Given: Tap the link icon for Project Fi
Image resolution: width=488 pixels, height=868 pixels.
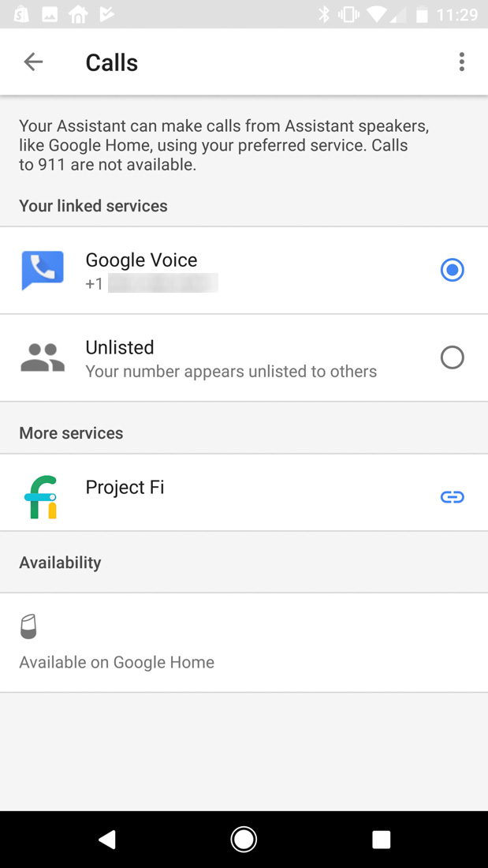Looking at the screenshot, I should point(452,497).
